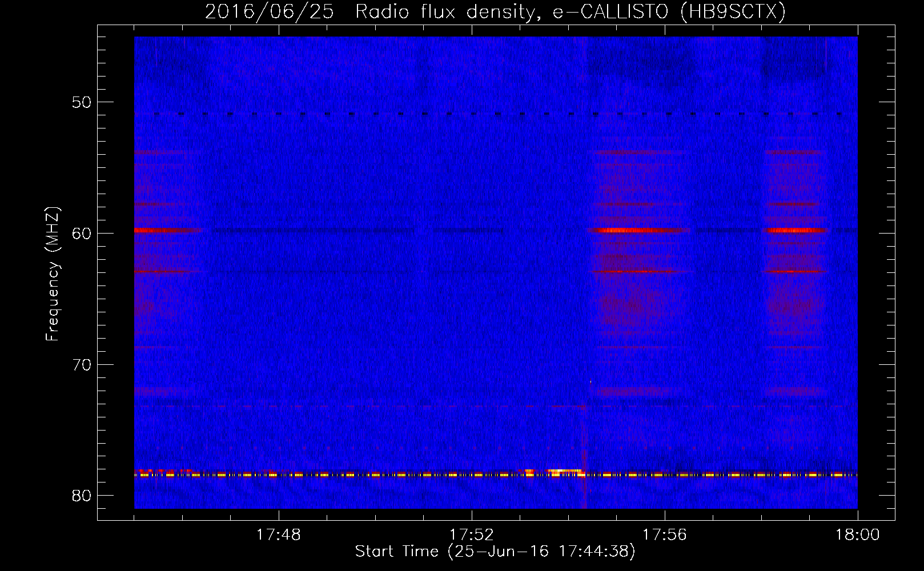Click the 60 frequency tick label
924x571 pixels.
pyautogui.click(x=82, y=234)
